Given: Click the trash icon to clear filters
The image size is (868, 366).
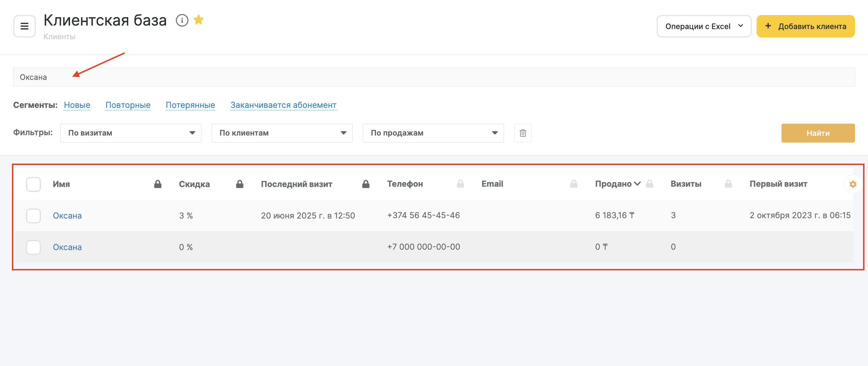Looking at the screenshot, I should (523, 133).
